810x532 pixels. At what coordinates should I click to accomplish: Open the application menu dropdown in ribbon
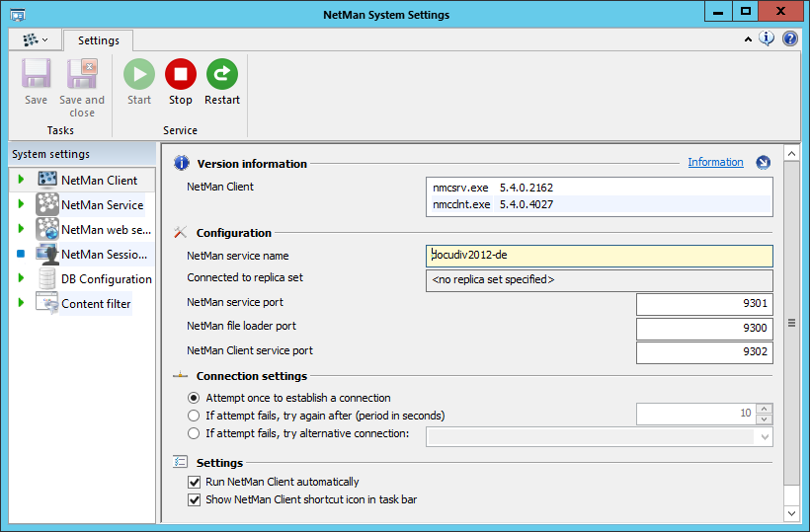(x=36, y=39)
